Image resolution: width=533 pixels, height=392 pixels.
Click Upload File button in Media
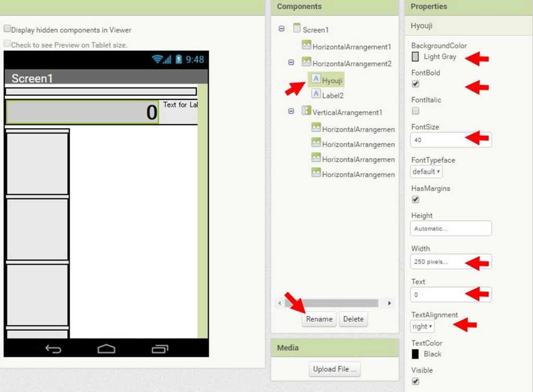pyautogui.click(x=335, y=369)
